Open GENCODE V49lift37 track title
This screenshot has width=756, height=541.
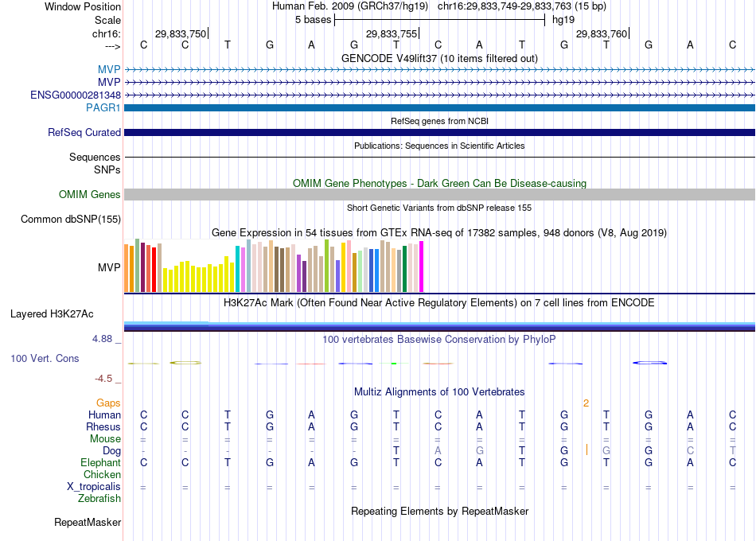pyautogui.click(x=439, y=58)
